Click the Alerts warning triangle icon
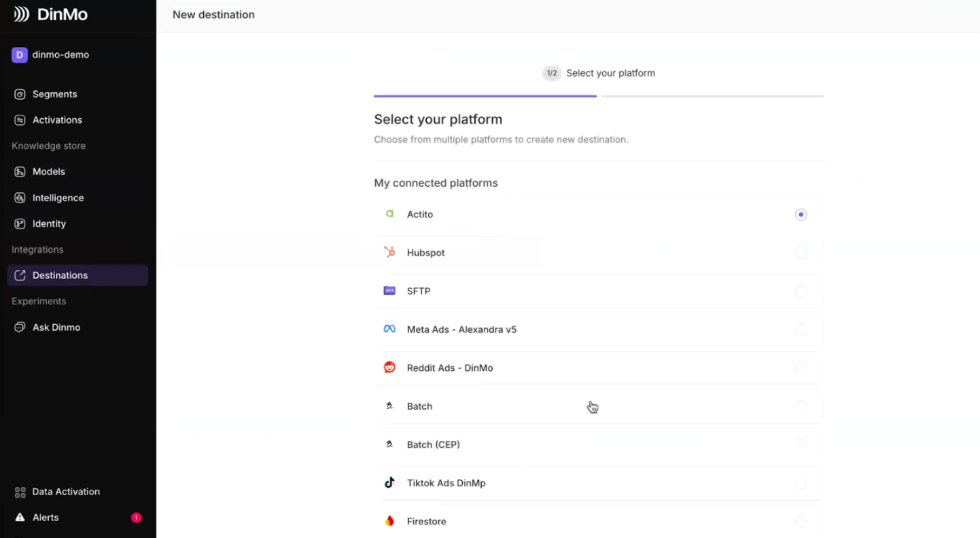980x538 pixels. [20, 518]
